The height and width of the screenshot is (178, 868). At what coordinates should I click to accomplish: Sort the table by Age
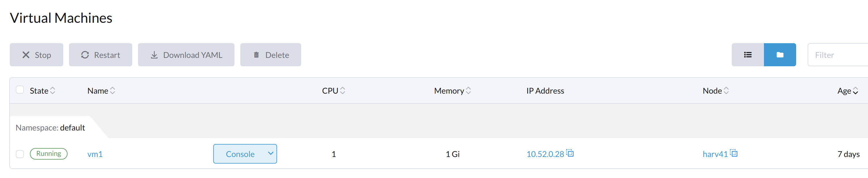point(846,90)
